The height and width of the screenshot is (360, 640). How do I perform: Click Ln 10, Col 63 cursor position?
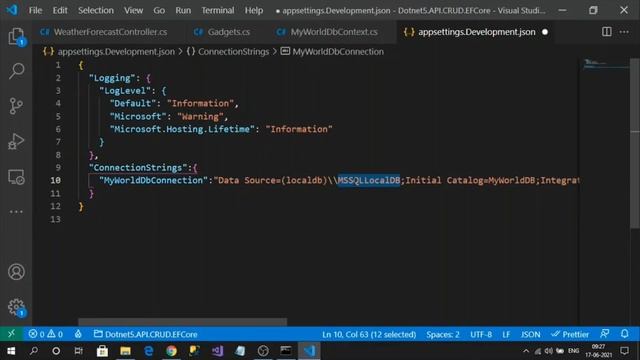click(x=369, y=334)
